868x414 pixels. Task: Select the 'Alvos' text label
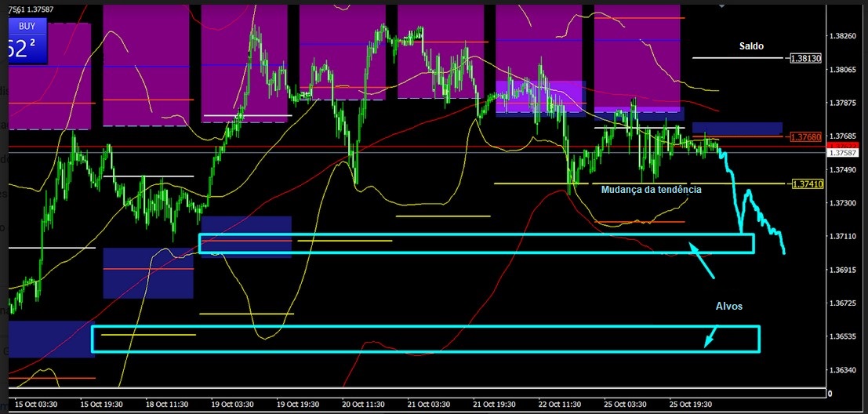(728, 307)
